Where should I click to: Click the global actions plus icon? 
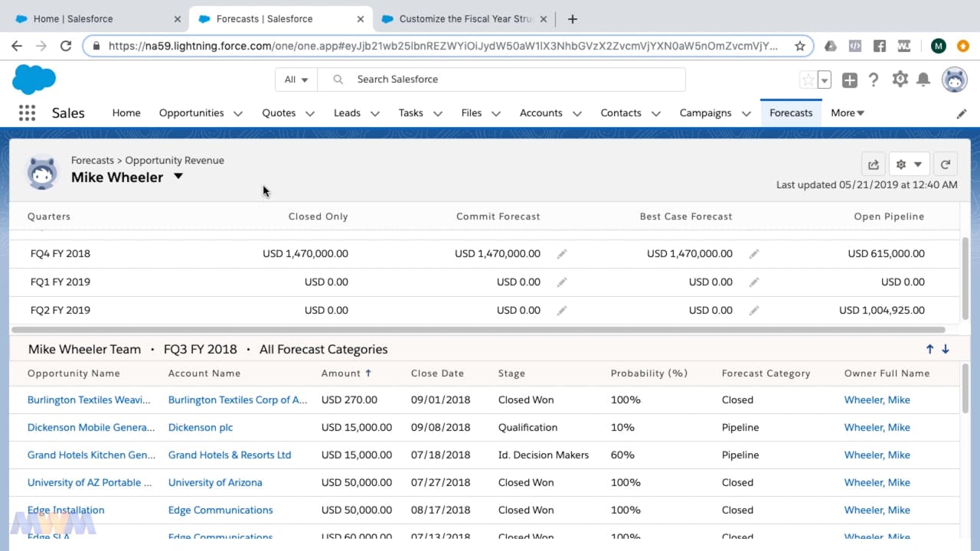coord(849,80)
